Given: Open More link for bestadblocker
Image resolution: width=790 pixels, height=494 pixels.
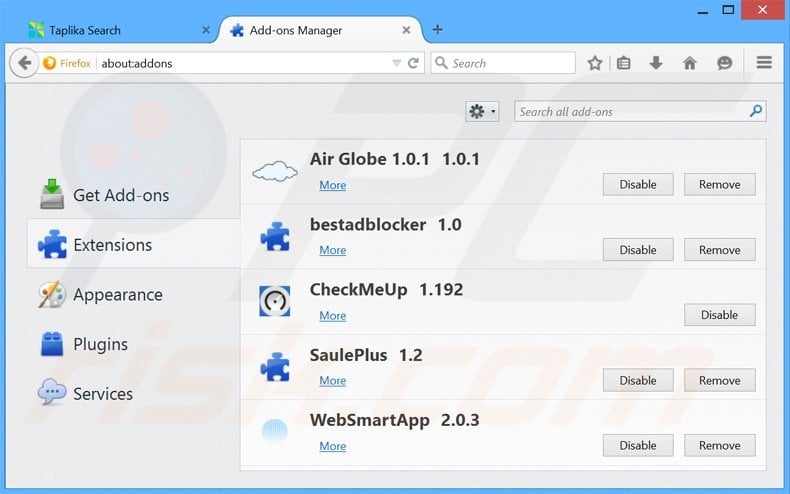Looking at the screenshot, I should point(333,250).
